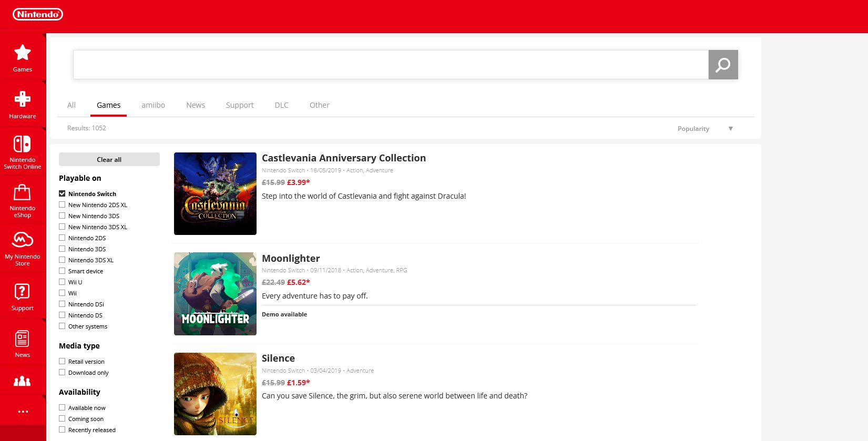Enable the Nintendo 3DS XL filter
Viewport: 868px width, 441px height.
62,260
